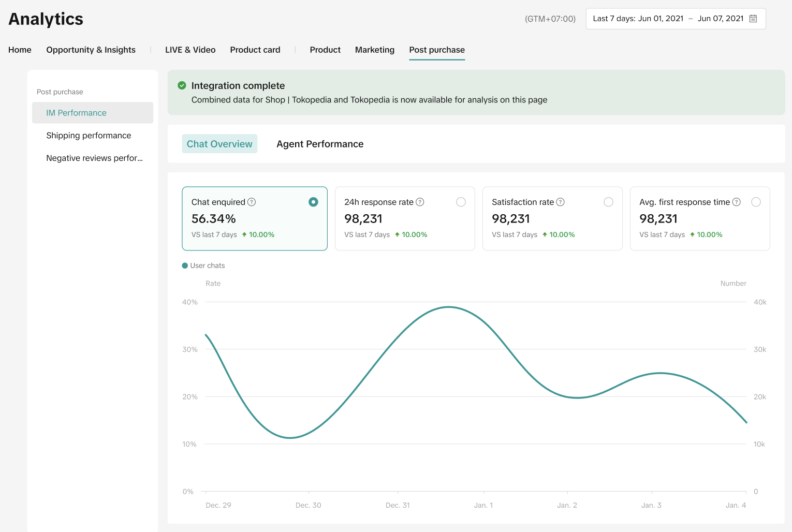The image size is (792, 532).
Task: Click help icon next to Chat enquired
Action: click(x=252, y=202)
